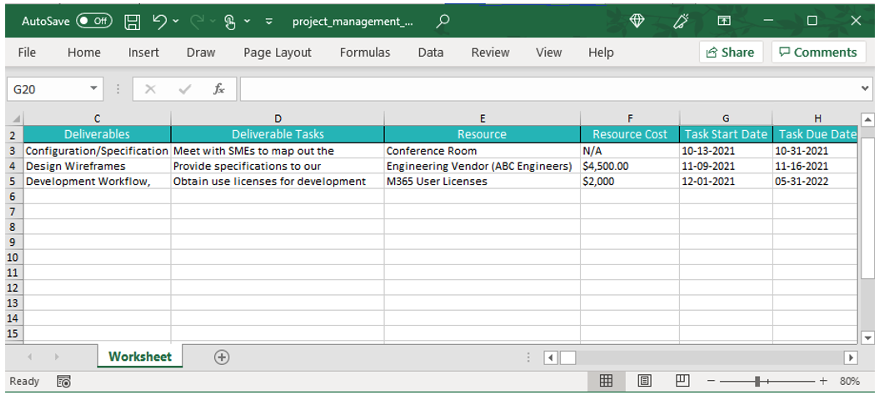Click the 80% zoom level
The image size is (881, 399).
[850, 381]
